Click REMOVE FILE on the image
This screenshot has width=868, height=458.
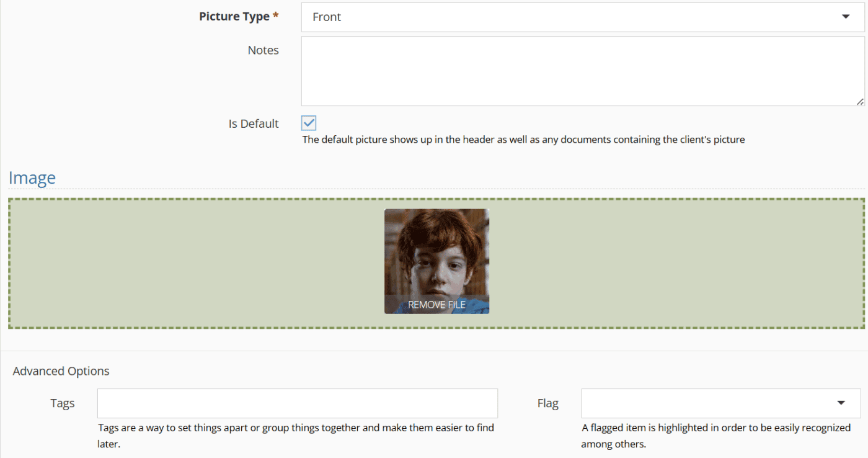pos(436,305)
